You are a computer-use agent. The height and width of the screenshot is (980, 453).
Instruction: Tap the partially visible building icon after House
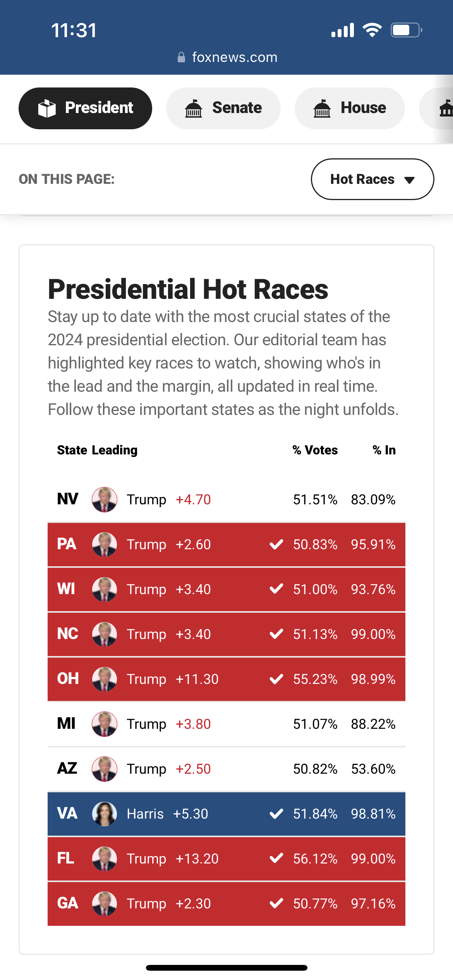click(446, 108)
